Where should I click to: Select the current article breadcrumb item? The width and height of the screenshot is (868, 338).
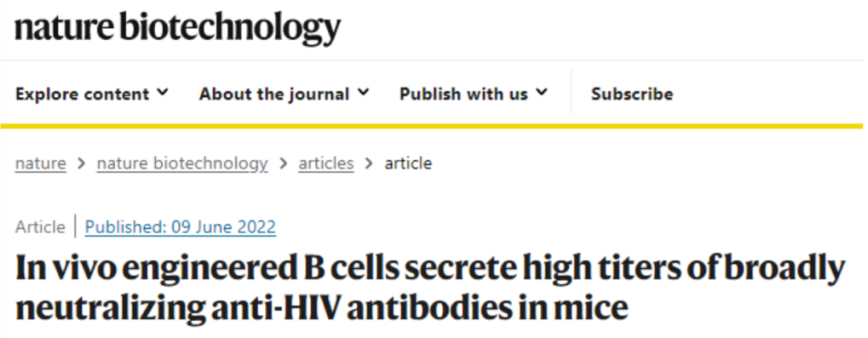pyautogui.click(x=408, y=164)
